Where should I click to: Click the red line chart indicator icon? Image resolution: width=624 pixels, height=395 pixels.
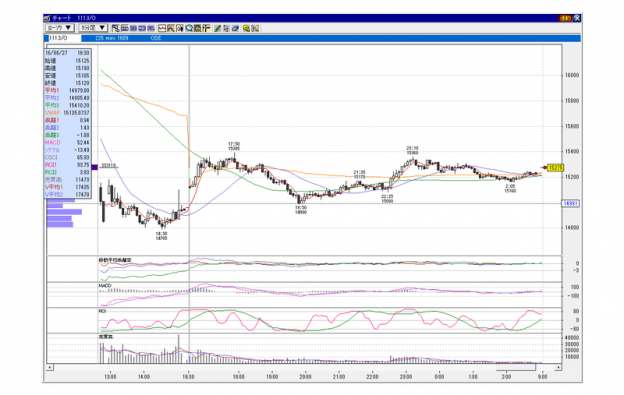click(162, 28)
